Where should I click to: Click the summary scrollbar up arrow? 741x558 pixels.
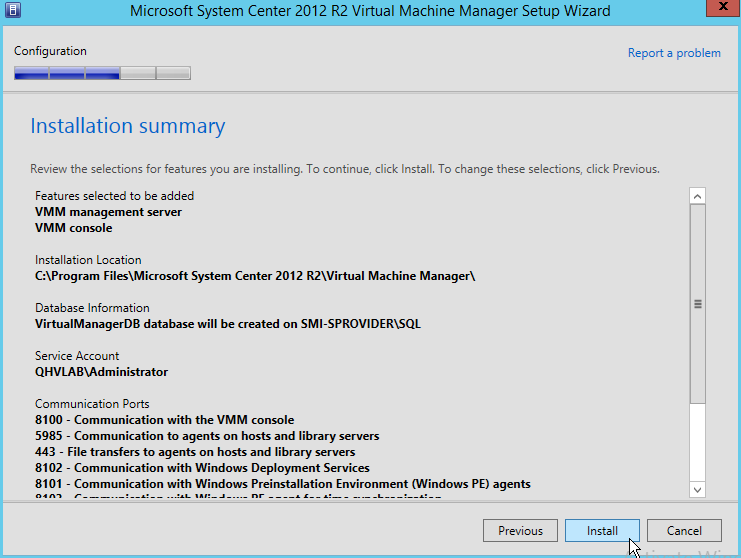697,197
